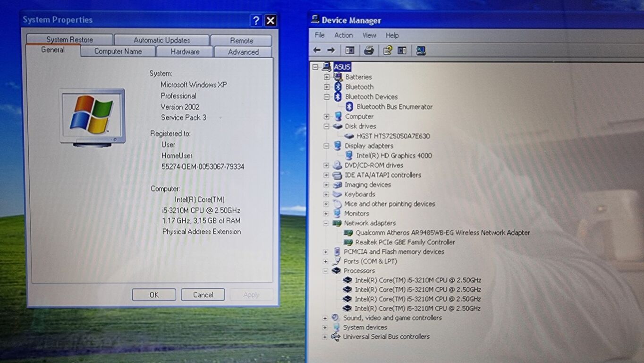Click the 'HomeUser' registered name text
This screenshot has width=644, height=363.
tap(177, 156)
